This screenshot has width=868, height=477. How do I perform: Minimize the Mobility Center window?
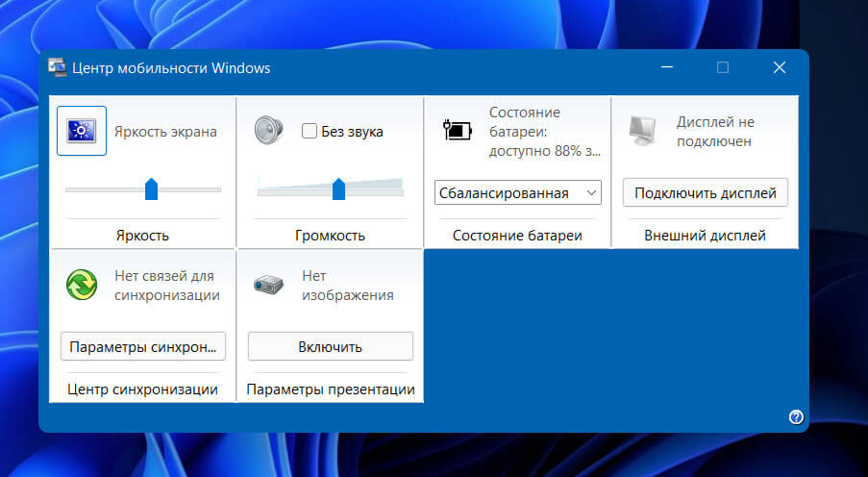click(x=667, y=67)
